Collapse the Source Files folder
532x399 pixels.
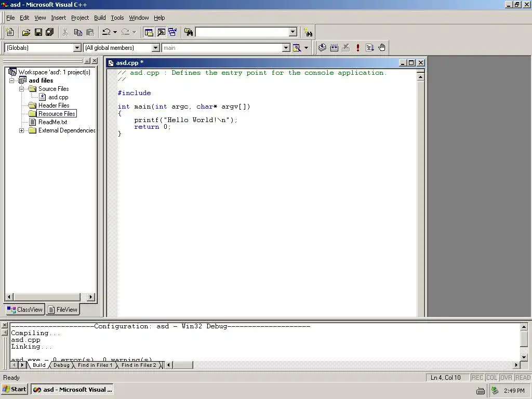pyautogui.click(x=22, y=89)
